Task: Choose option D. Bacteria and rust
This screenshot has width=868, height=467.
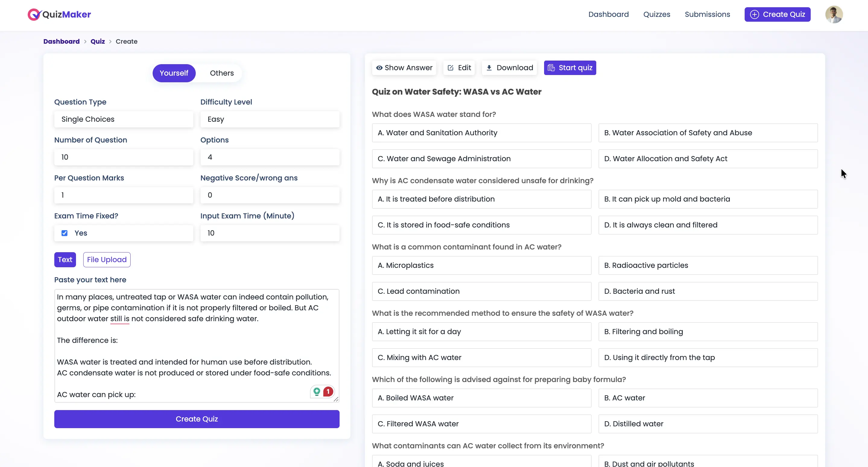Action: click(x=708, y=291)
